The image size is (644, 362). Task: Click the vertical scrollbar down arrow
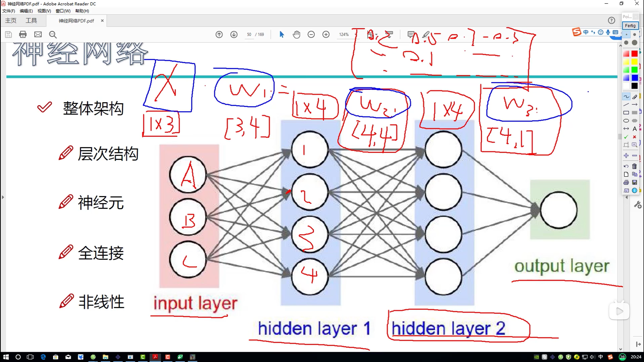[620, 349]
